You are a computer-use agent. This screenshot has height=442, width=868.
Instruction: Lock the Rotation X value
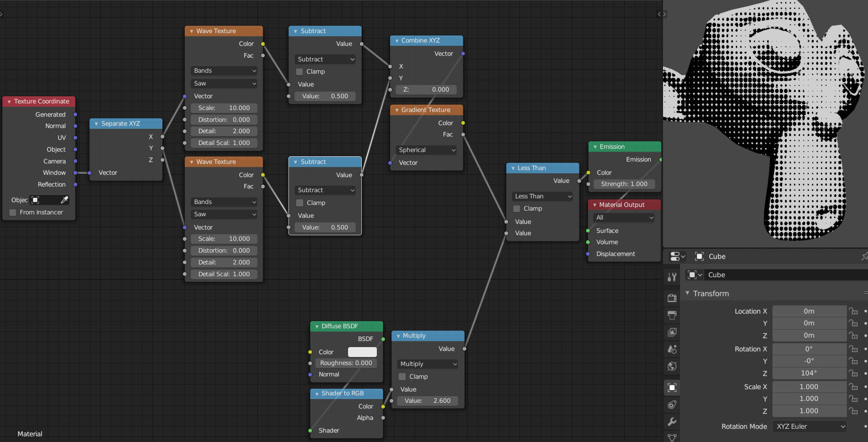coord(853,349)
